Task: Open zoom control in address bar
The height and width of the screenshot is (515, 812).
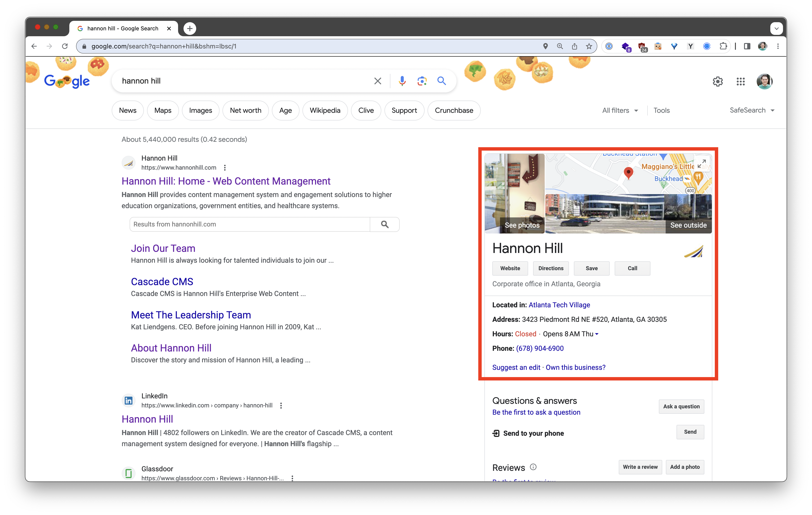Action: pyautogui.click(x=560, y=46)
